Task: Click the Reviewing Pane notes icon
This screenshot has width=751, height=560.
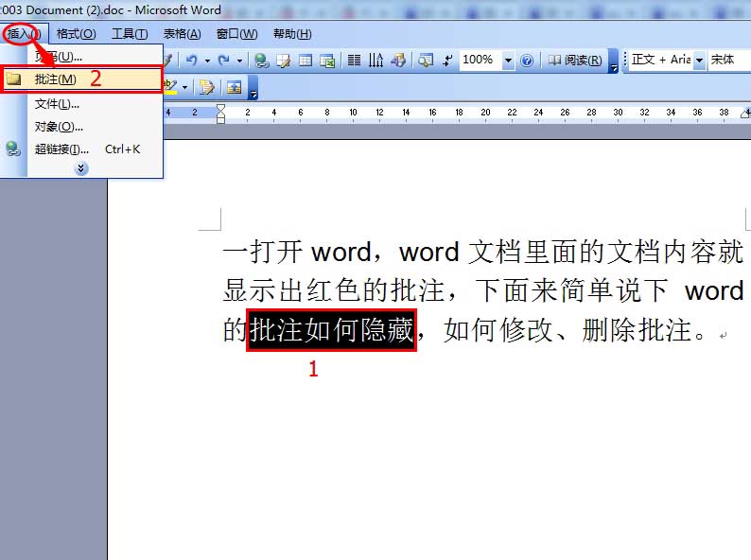Action: (x=207, y=87)
